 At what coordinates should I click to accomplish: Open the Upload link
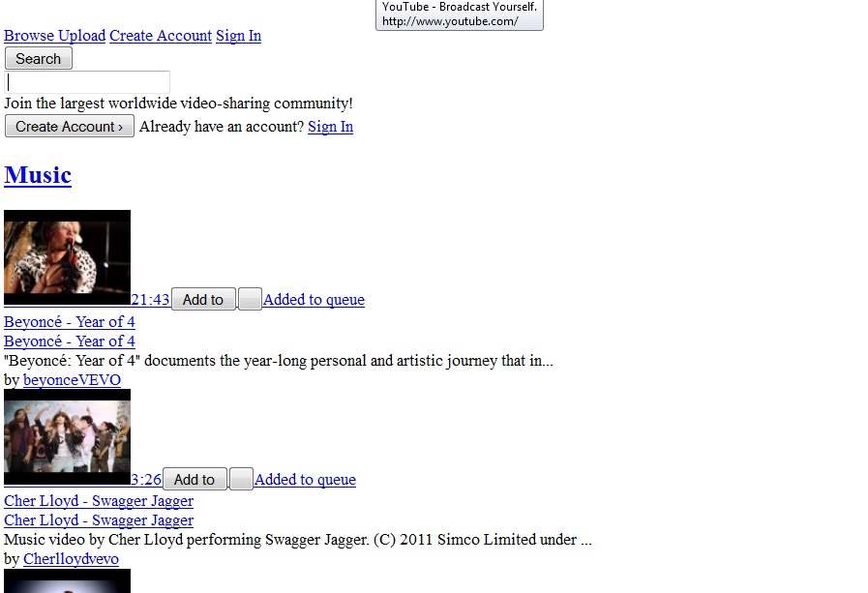82,36
